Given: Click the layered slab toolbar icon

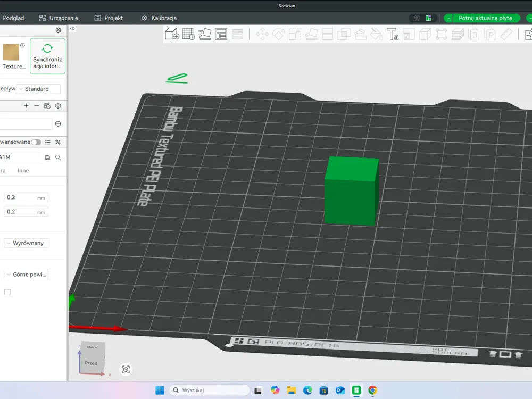Looking at the screenshot, I should [458, 34].
